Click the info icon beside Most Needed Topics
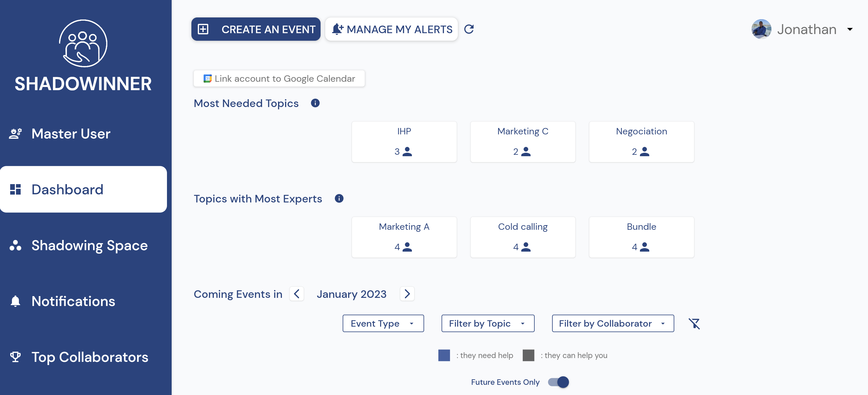Screen dimensions: 868x395 click(x=315, y=103)
